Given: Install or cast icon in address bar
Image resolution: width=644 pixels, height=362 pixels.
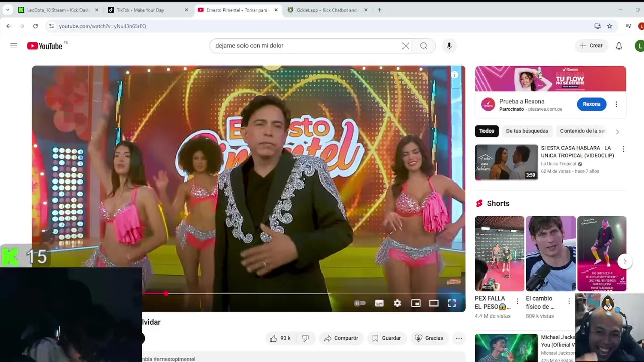Looking at the screenshot, I should click(x=597, y=26).
